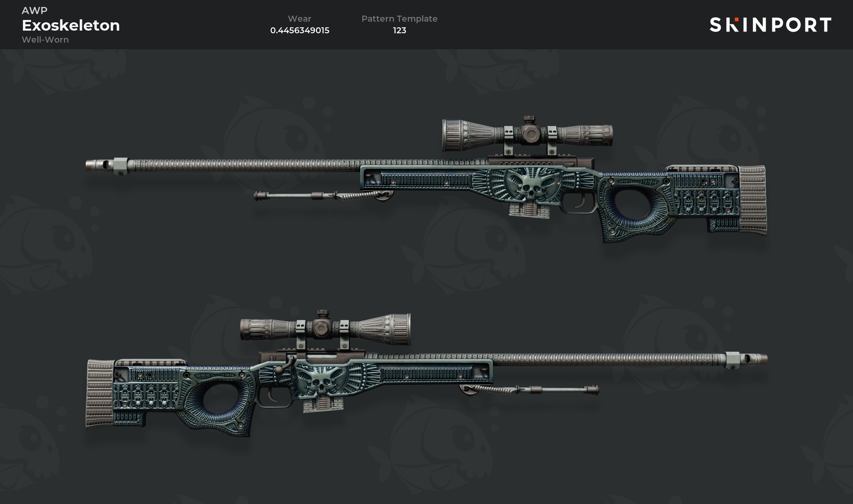Screen dimensions: 853x504
Task: Click the wear value 0.4456349015
Action: coord(300,30)
